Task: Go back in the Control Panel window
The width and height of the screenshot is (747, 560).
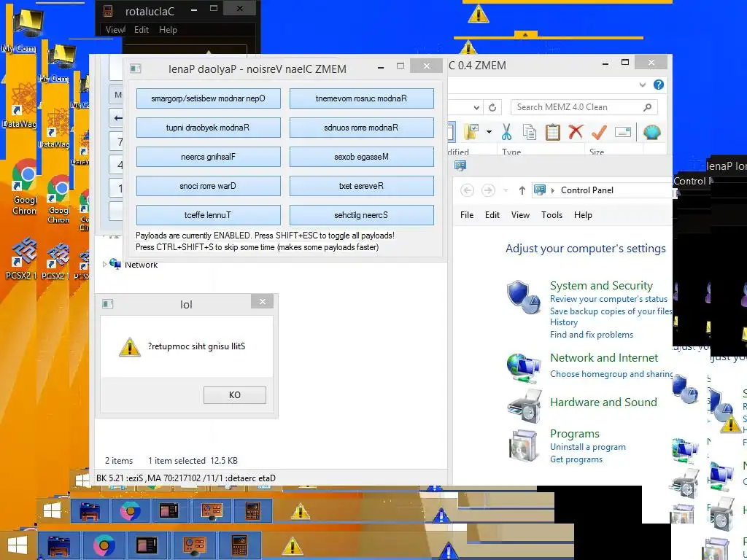Action: pos(468,190)
